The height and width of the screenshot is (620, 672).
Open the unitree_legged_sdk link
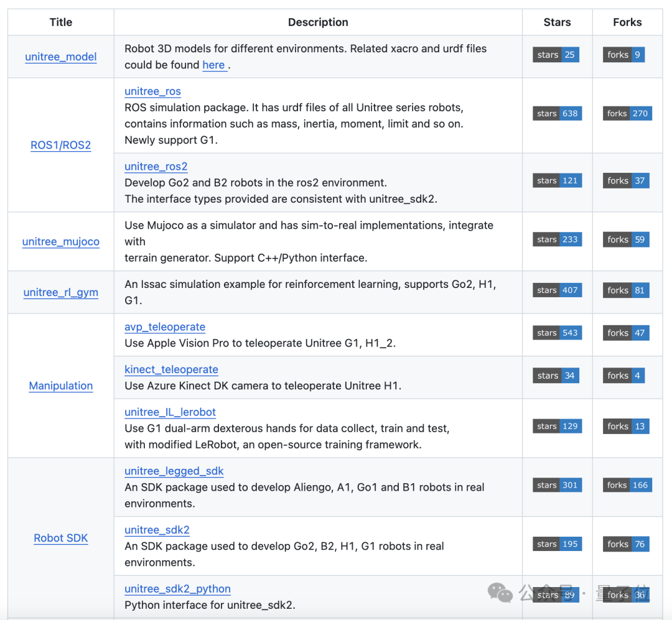point(174,471)
